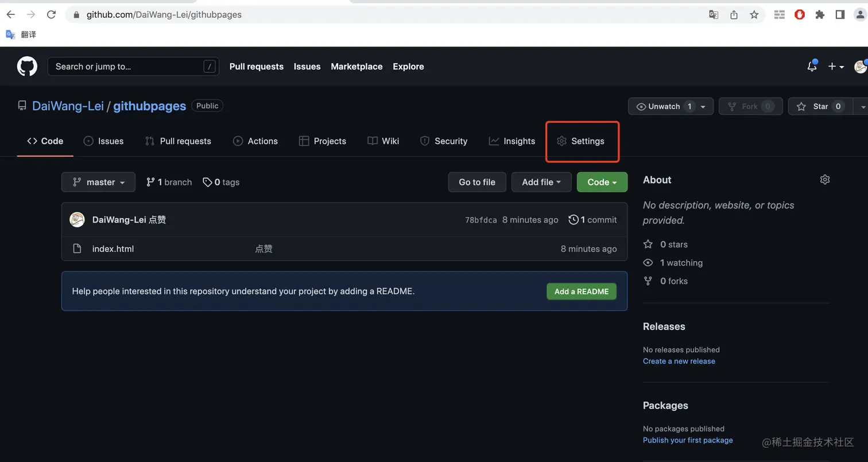Click the slash shortcut key hint
The height and width of the screenshot is (462, 868).
(210, 67)
